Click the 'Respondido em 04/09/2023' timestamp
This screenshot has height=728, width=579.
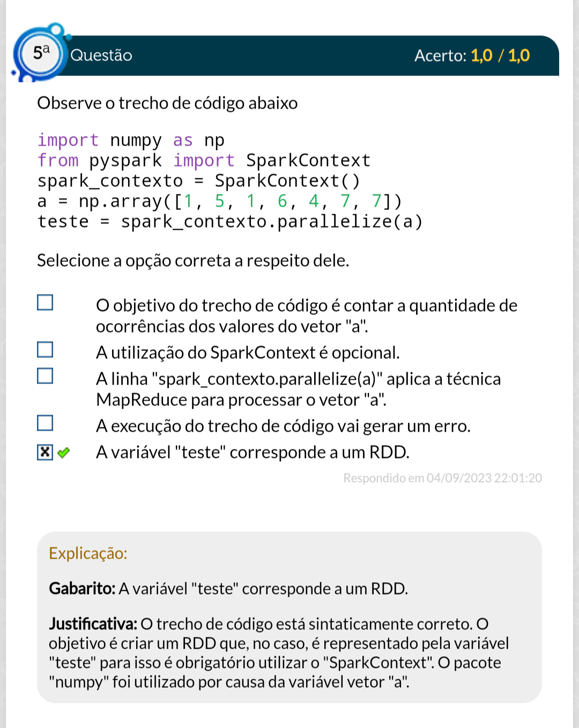[442, 478]
